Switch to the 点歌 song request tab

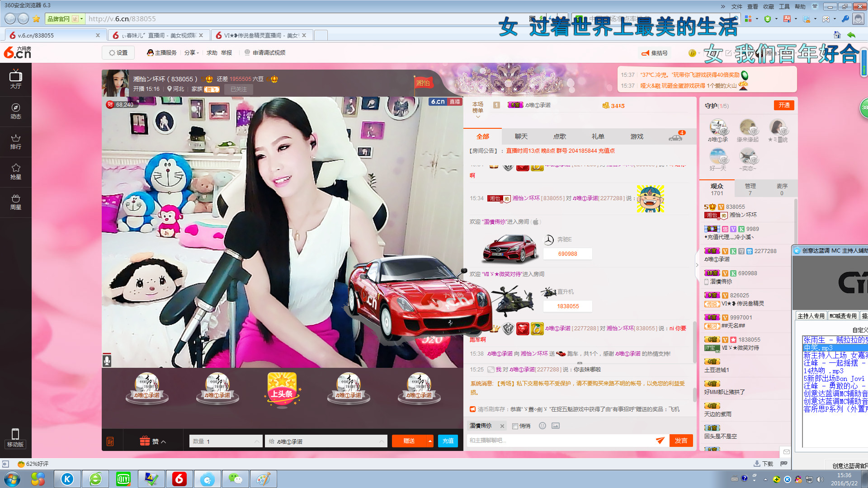tap(560, 136)
